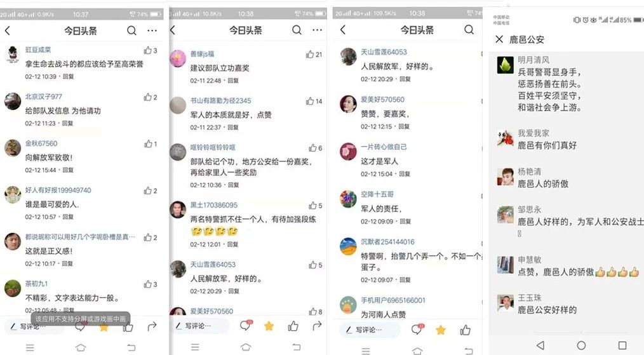
Task: Reply to 天山雪莲64053 in third phone
Action: pos(405,79)
